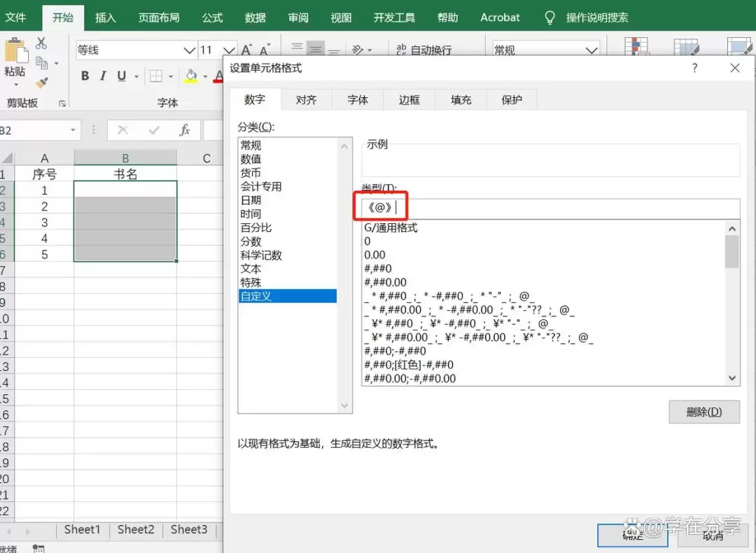Apply Underline formatting
The image size is (756, 553).
pos(122,76)
